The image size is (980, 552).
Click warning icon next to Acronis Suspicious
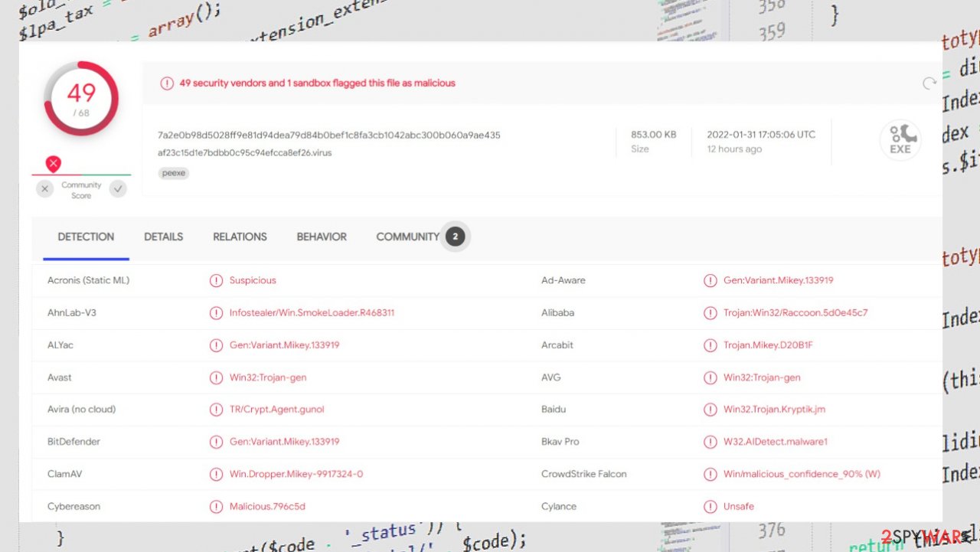[x=217, y=281]
